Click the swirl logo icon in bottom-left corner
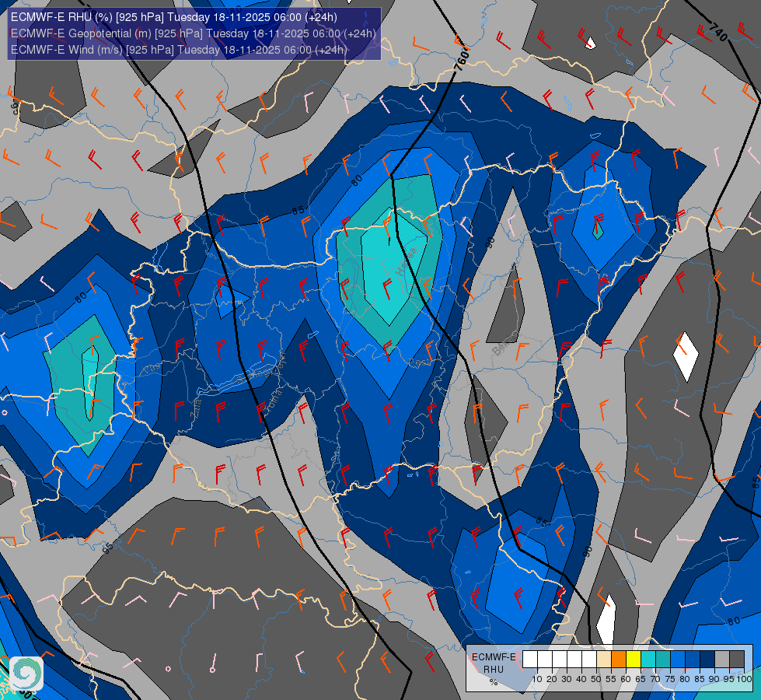 26,673
